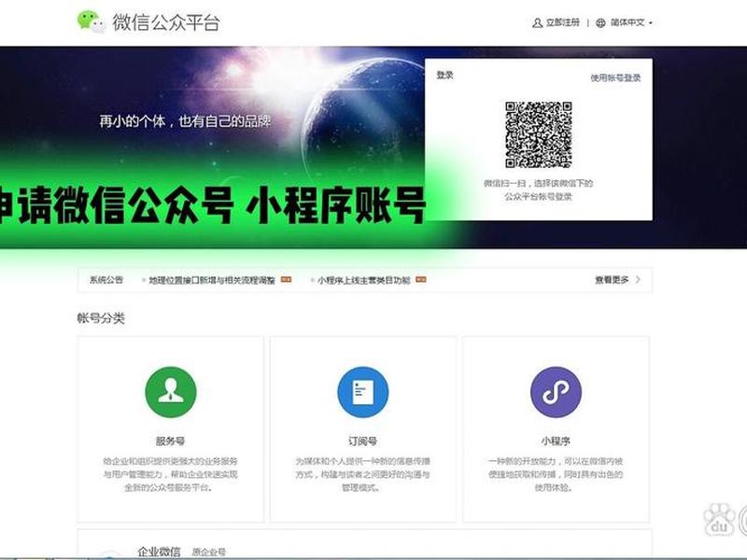Click the 系统公告 label
The height and width of the screenshot is (560, 747).
[x=106, y=279]
